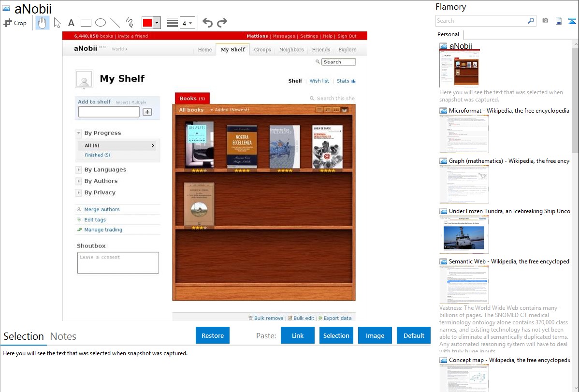Select the Crop tool
Viewport: 579px width, 392px height.
15,23
